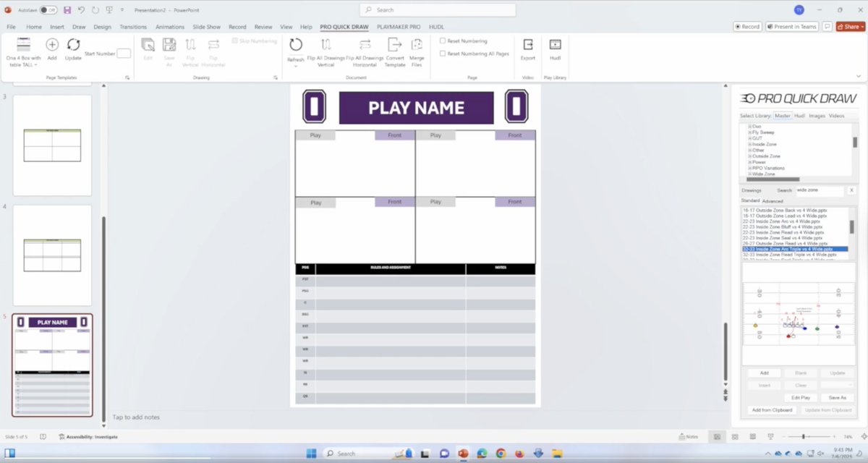Click the Redo icon in title bar
The image size is (868, 463).
click(95, 10)
